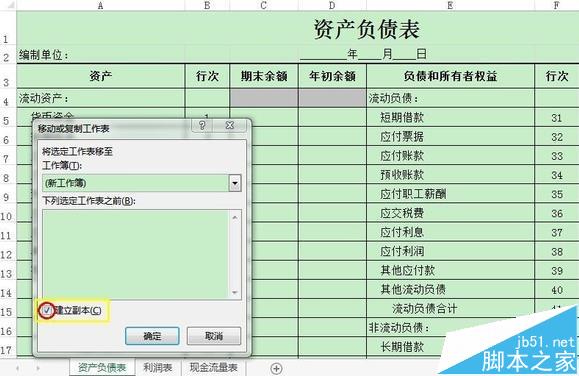Viewport: 579px width, 376px height.
Task: Click the 资产 header cell
Action: (100, 76)
